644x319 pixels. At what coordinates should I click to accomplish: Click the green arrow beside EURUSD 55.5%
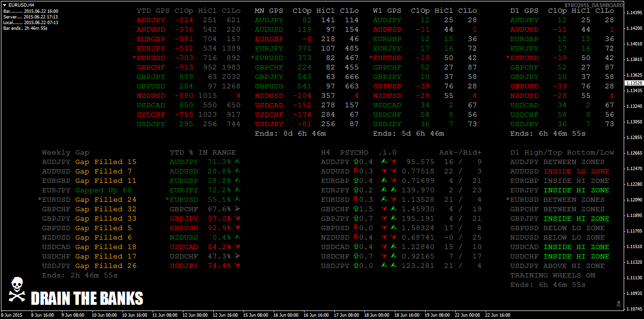(x=237, y=199)
